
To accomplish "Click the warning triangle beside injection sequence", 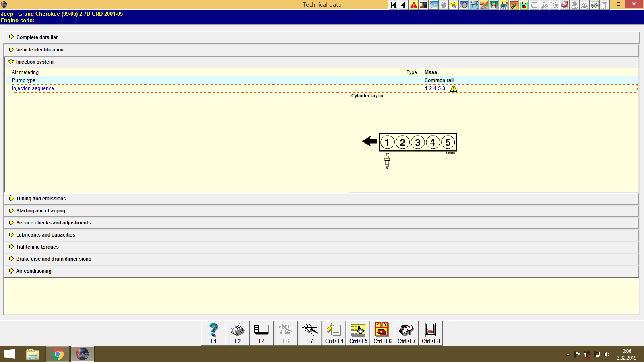I will 453,88.
